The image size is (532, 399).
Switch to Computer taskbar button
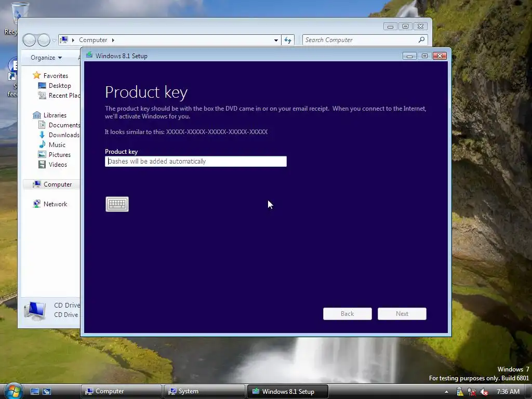click(x=121, y=391)
